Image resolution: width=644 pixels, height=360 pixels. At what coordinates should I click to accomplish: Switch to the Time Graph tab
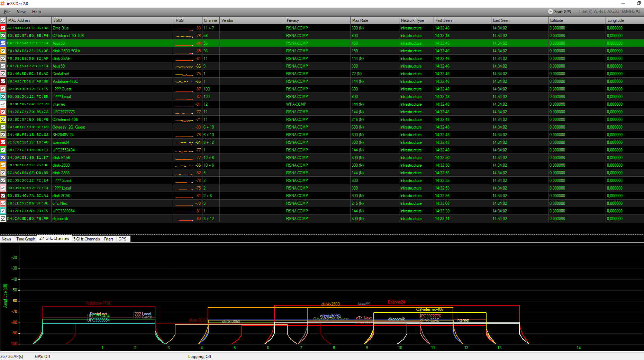26,239
